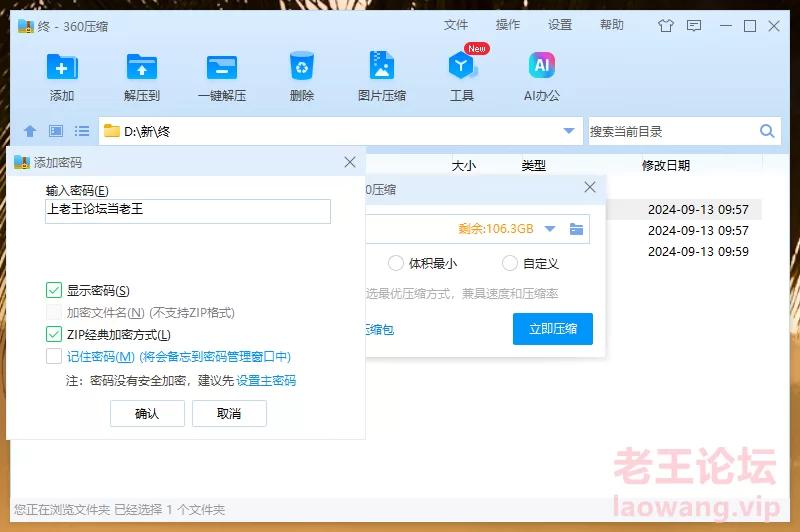
Task: Click the search magnifier icon
Action: [x=767, y=131]
